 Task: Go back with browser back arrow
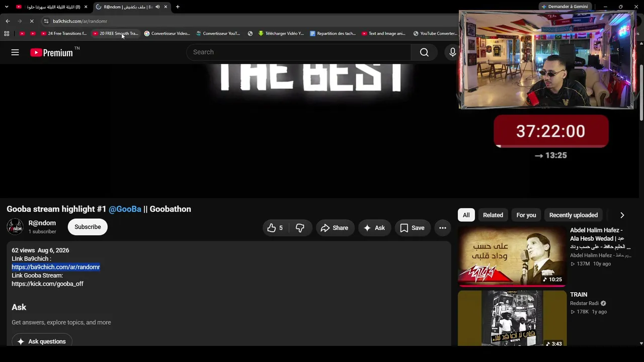click(8, 21)
